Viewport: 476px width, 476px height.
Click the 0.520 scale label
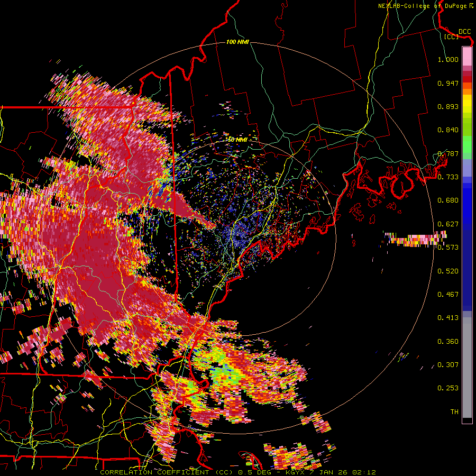pyautogui.click(x=448, y=271)
